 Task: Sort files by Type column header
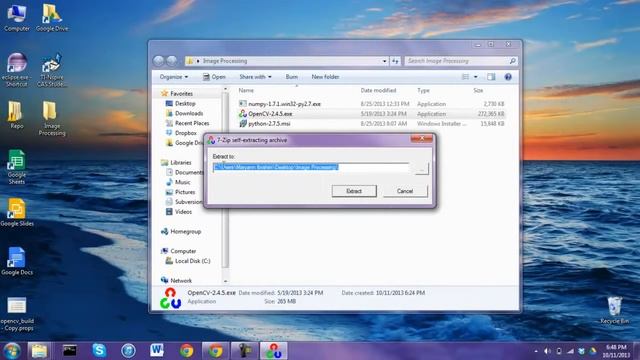point(423,90)
